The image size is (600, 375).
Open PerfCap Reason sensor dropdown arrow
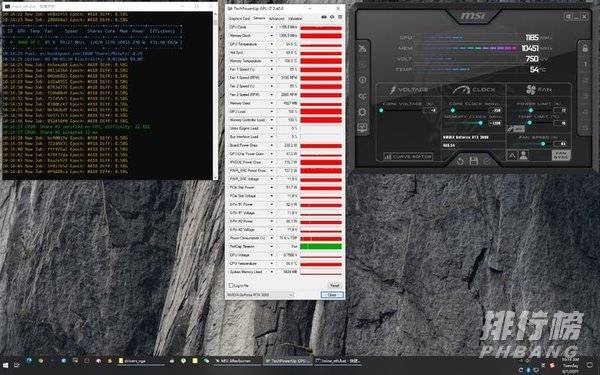click(272, 246)
